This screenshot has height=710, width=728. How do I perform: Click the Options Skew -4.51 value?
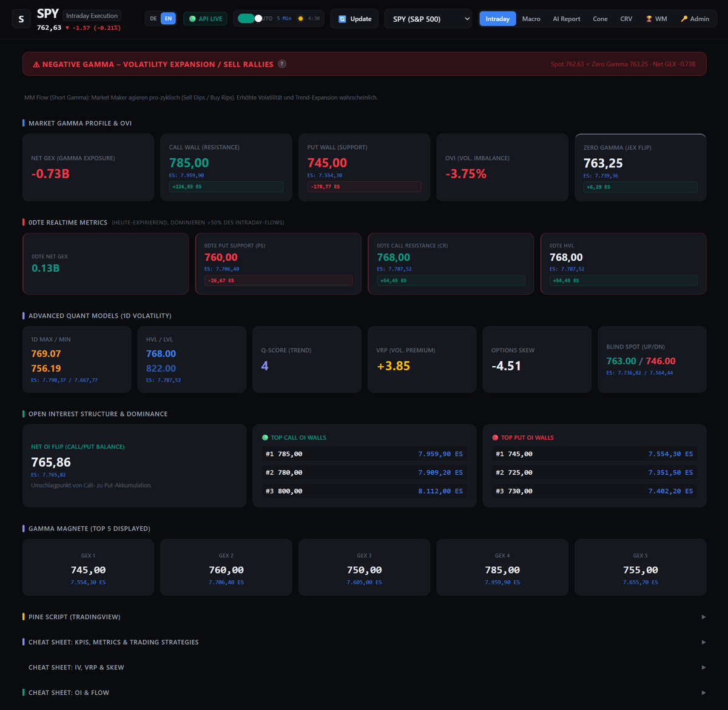pyautogui.click(x=506, y=366)
